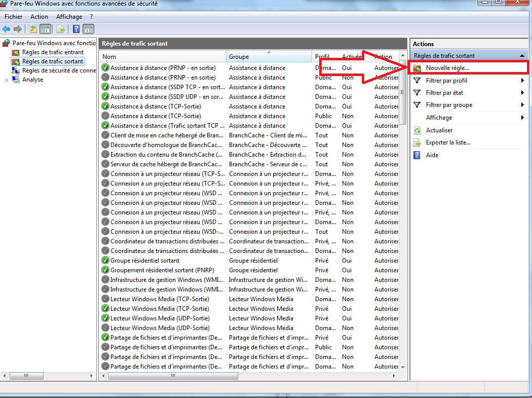Click the Up one level folder icon
The image size is (532, 398).
[33, 29]
